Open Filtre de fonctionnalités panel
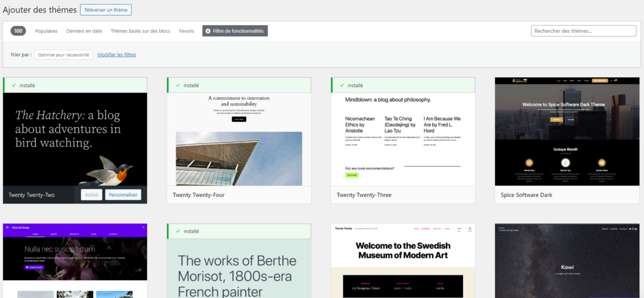644x298 pixels. tap(235, 31)
